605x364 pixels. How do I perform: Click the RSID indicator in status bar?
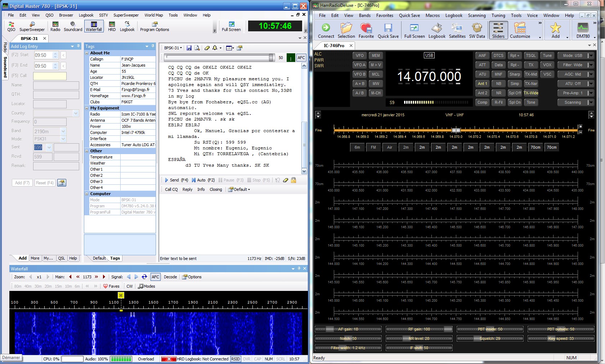[236, 359]
